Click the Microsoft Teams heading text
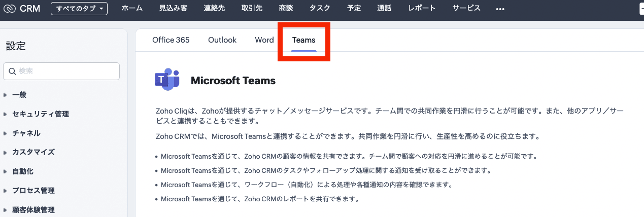 point(233,81)
